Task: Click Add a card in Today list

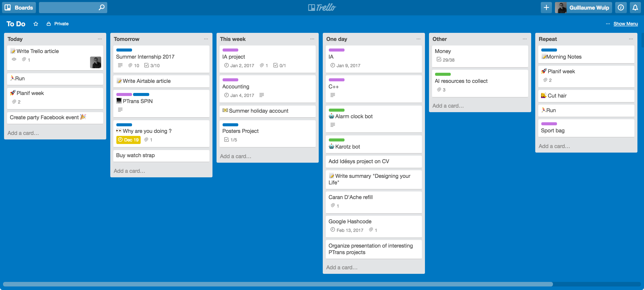Action: pos(23,133)
